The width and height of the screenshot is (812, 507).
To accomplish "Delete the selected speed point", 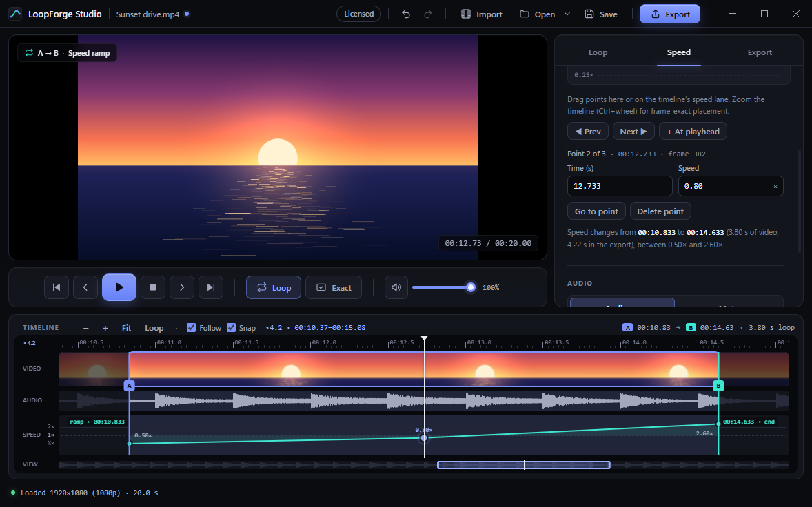I will point(660,211).
